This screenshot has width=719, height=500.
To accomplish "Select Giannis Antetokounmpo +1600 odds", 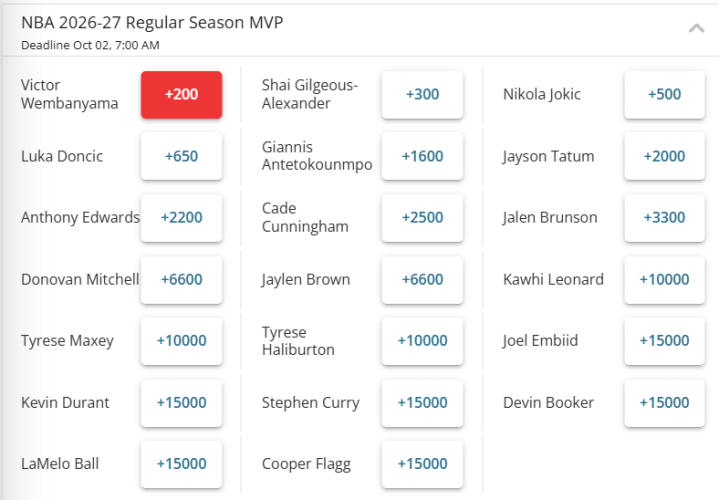I will 422,156.
